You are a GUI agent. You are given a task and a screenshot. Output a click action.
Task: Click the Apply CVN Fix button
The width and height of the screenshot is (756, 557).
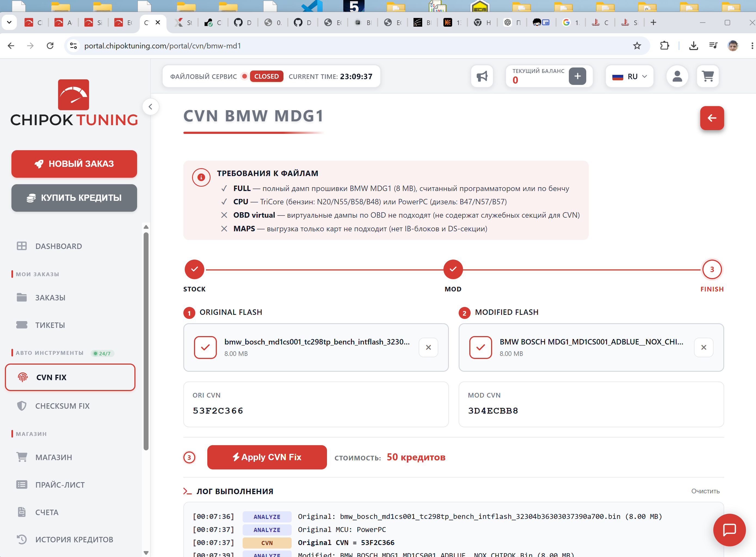[267, 457]
